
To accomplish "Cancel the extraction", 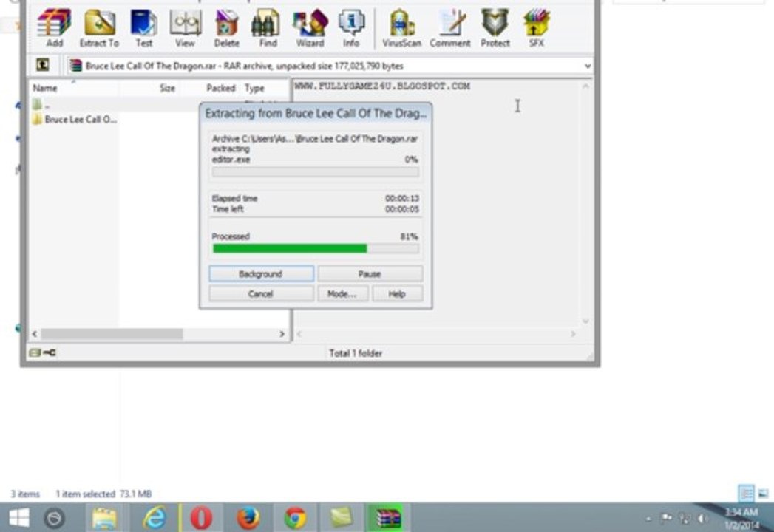I will 261,293.
